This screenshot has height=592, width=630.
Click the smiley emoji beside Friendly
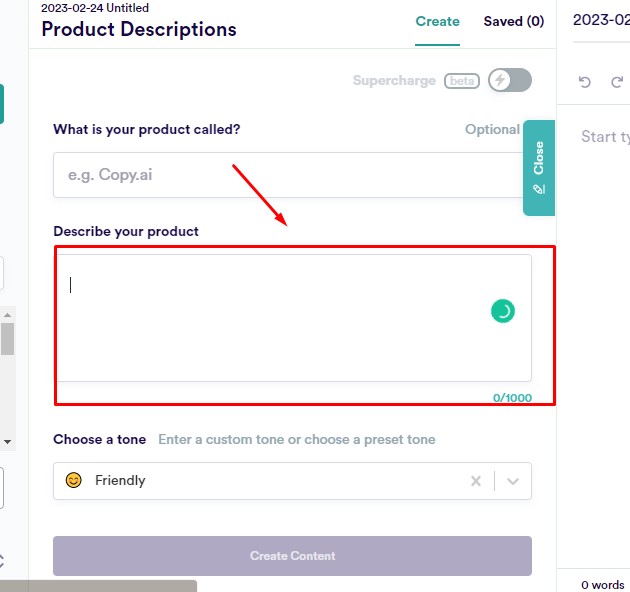click(74, 480)
